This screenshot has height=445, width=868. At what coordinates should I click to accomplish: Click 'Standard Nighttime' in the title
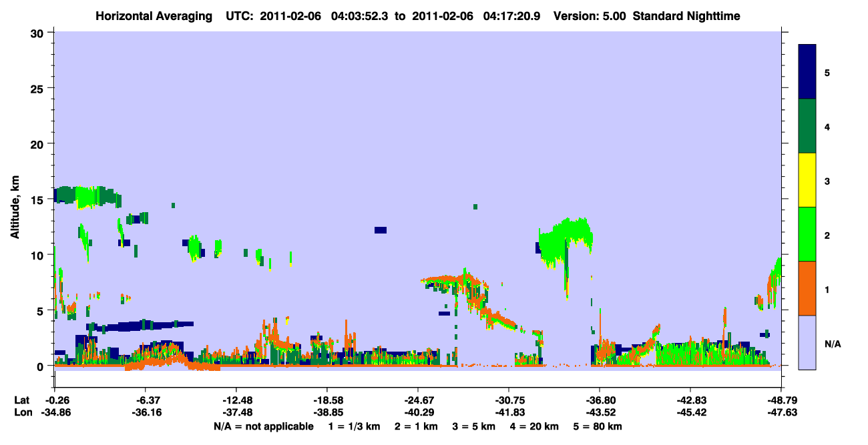click(685, 16)
